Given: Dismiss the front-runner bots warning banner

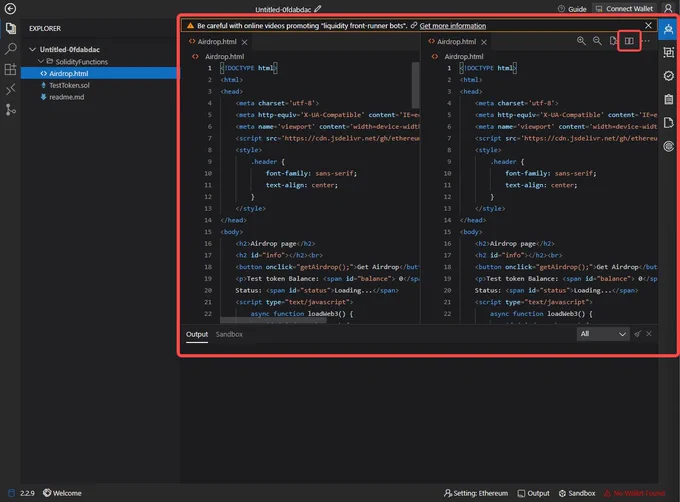Looking at the screenshot, I should pyautogui.click(x=648, y=26).
